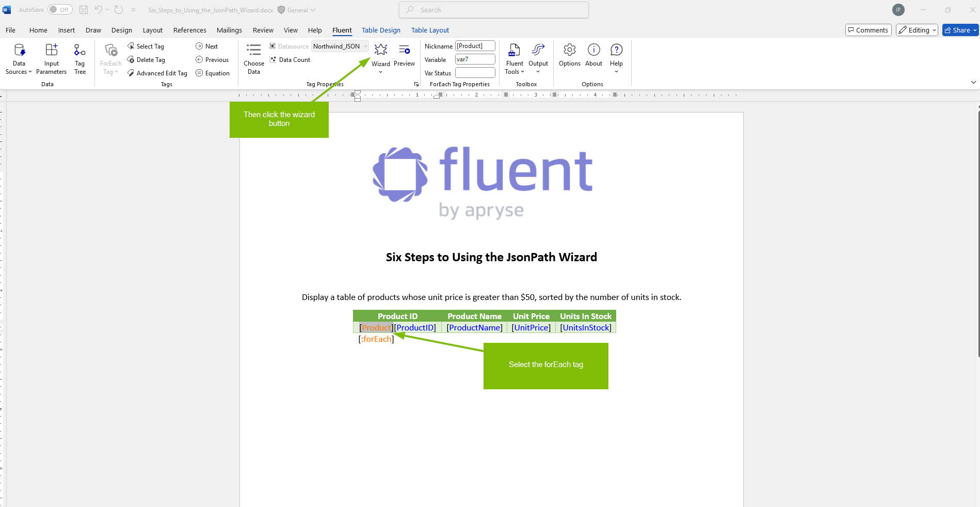This screenshot has width=980, height=507.
Task: Open the Tag Tree panel
Action: (79, 59)
